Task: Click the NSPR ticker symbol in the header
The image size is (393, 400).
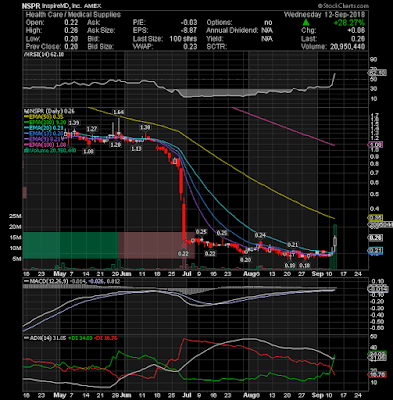Action: click(31, 6)
